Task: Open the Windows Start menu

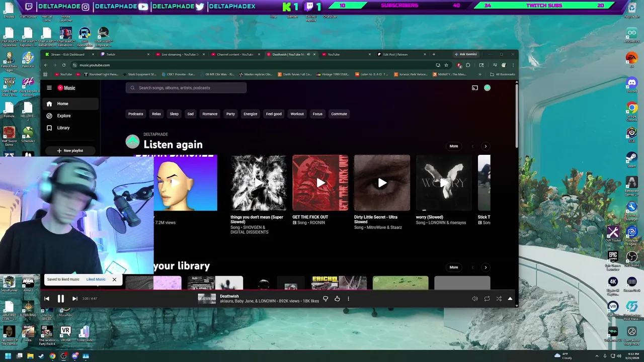Action: tap(8, 356)
